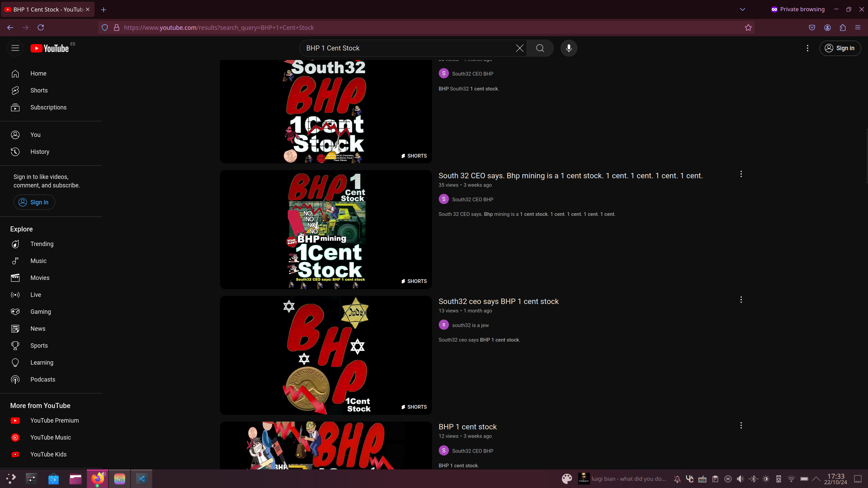Open YouTube Kids link
The height and width of the screenshot is (488, 868).
(51, 454)
